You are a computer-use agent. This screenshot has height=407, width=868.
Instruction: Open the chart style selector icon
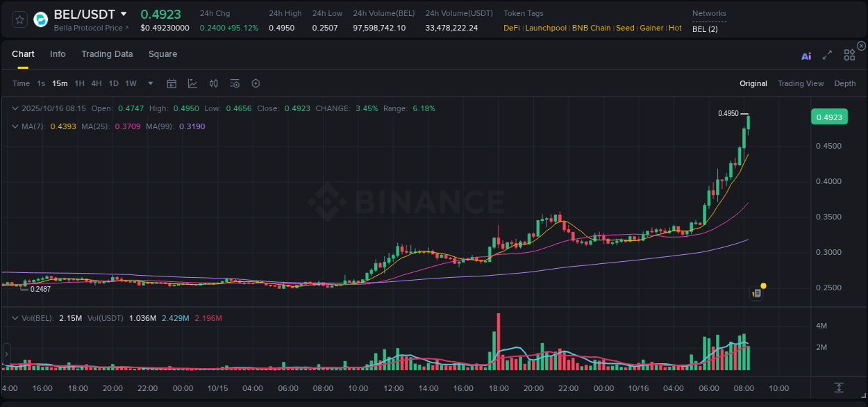pos(192,83)
